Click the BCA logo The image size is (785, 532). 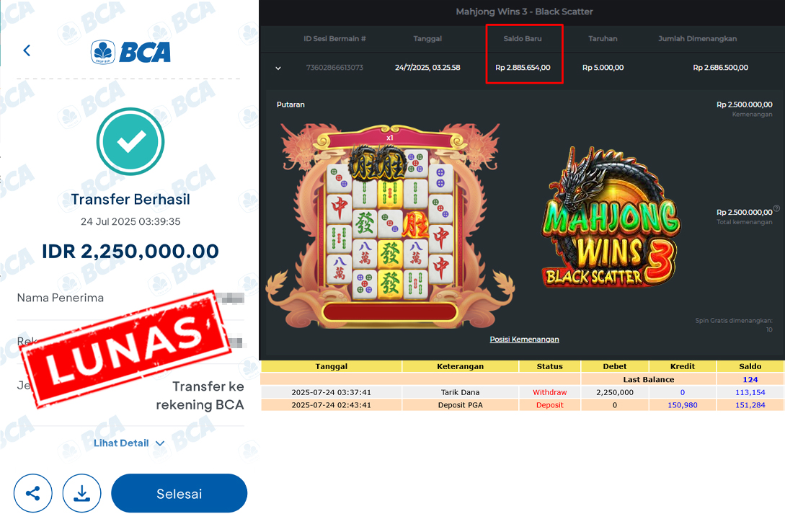(130, 52)
